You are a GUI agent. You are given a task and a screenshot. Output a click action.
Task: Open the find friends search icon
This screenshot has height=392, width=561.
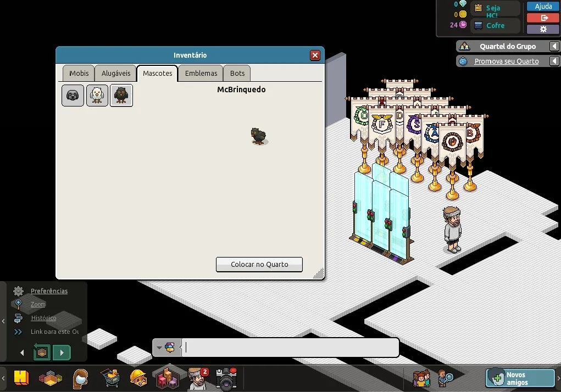click(446, 378)
